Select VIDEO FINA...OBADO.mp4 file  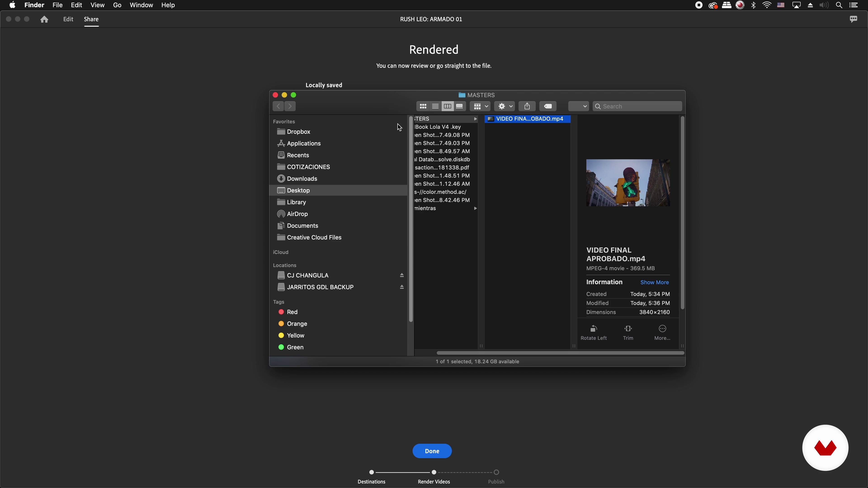point(527,119)
